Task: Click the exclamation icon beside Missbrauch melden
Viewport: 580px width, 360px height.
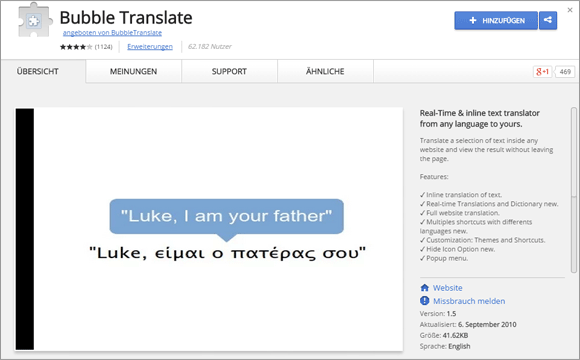Action: [x=425, y=301]
